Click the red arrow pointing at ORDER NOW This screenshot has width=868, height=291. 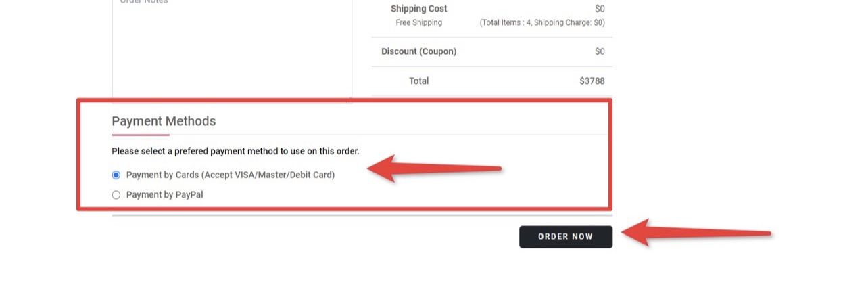coord(696,234)
